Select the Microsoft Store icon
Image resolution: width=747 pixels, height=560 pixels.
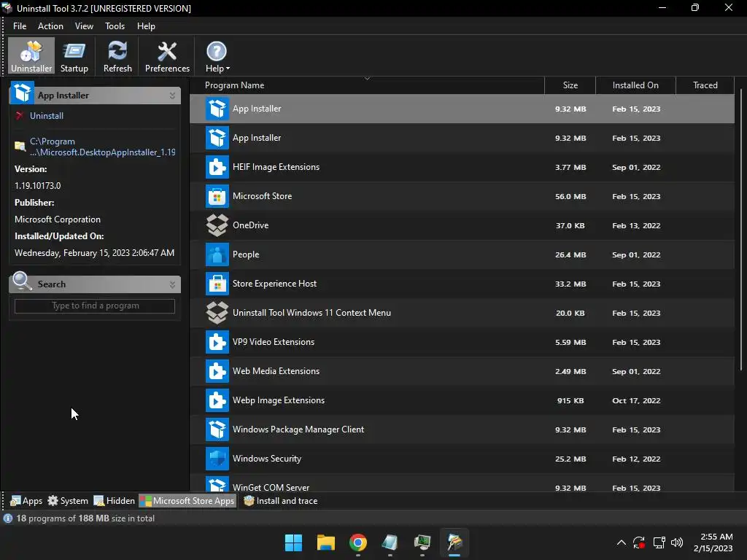pyautogui.click(x=217, y=196)
